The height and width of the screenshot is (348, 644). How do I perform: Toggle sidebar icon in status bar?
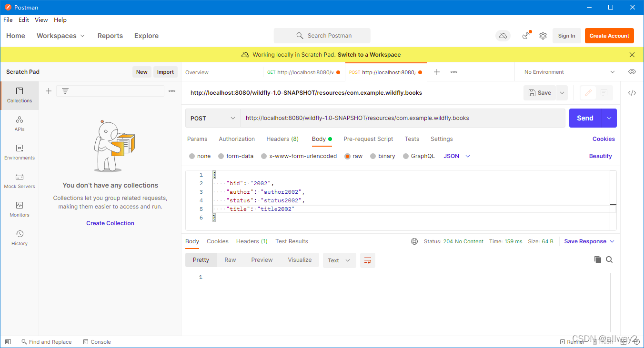pos(8,342)
